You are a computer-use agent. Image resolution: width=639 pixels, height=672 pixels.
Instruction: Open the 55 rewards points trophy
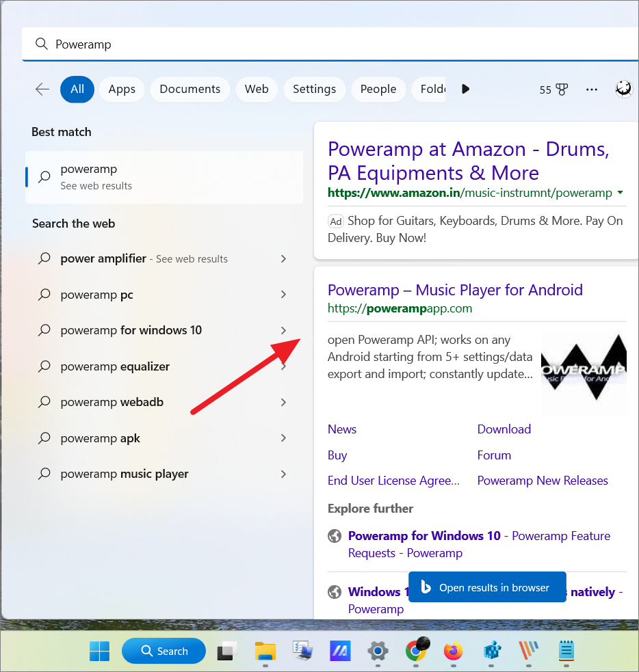click(x=553, y=90)
